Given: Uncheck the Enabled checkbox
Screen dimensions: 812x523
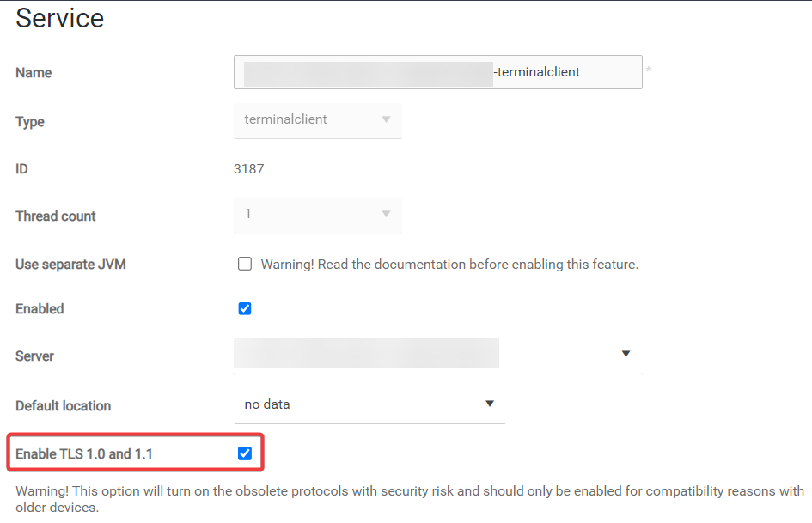Looking at the screenshot, I should [x=245, y=308].
